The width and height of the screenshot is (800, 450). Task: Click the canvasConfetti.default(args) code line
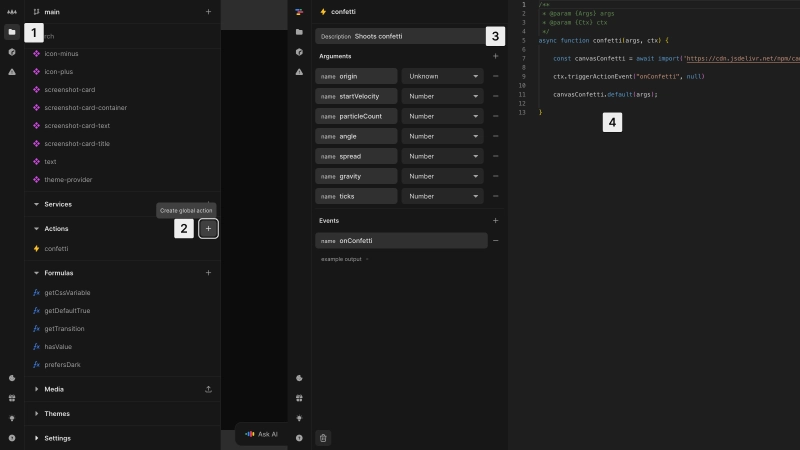coord(605,94)
